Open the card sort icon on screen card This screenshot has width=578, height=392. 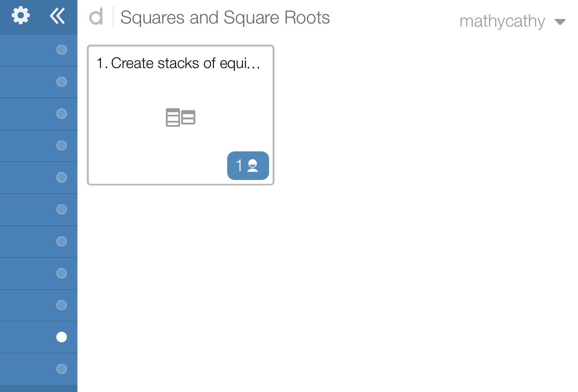coord(180,117)
